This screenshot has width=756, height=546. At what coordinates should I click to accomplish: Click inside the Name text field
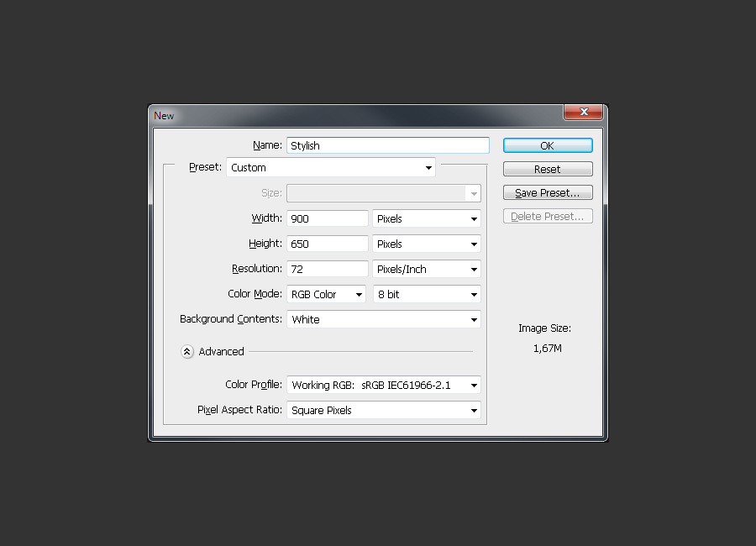pyautogui.click(x=386, y=144)
